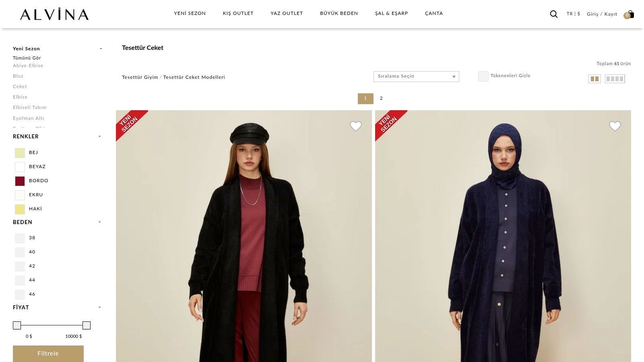The image size is (644, 362).
Task: Open YENİ SEZON menu item
Action: point(190,13)
